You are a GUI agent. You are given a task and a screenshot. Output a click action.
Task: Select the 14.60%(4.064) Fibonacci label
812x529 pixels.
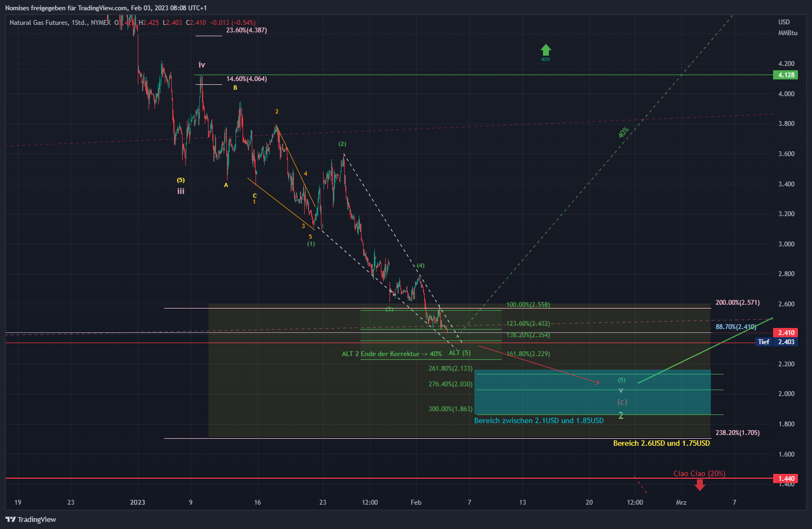click(246, 79)
